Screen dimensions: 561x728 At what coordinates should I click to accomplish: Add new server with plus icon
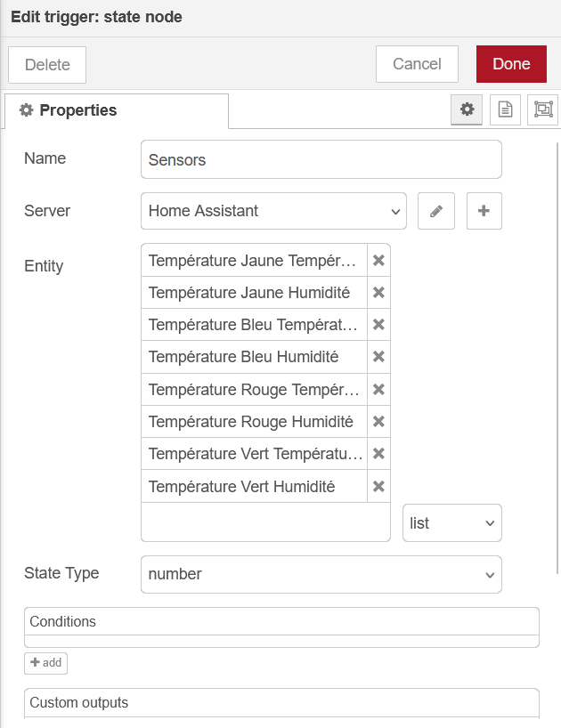[484, 211]
